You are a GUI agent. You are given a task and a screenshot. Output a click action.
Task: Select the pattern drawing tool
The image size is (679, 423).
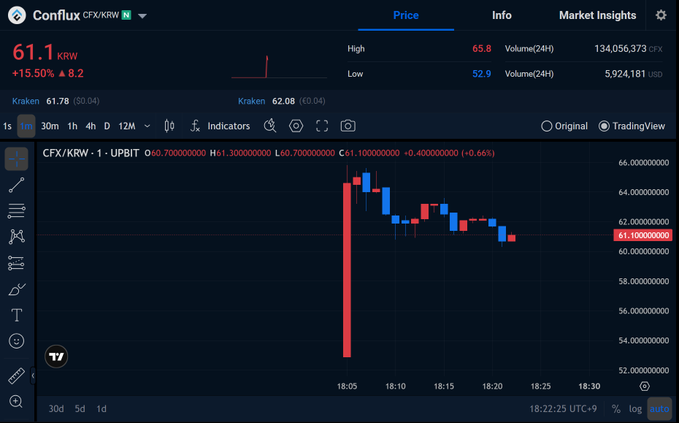point(16,236)
